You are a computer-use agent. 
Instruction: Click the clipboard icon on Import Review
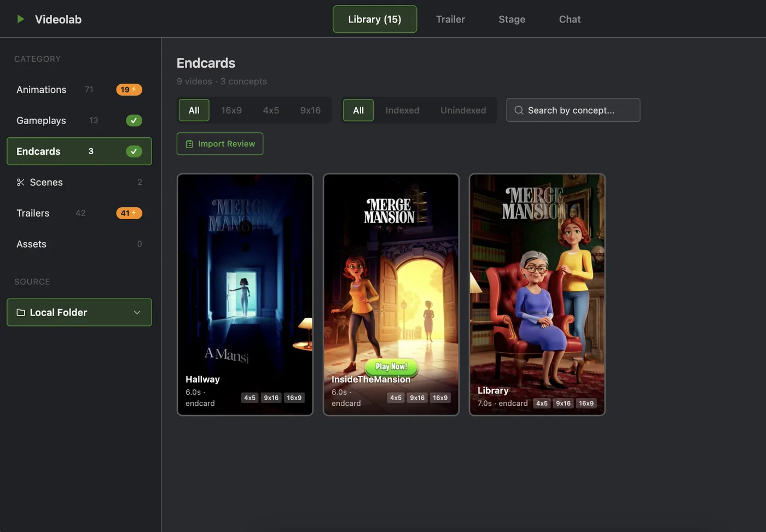tap(189, 144)
